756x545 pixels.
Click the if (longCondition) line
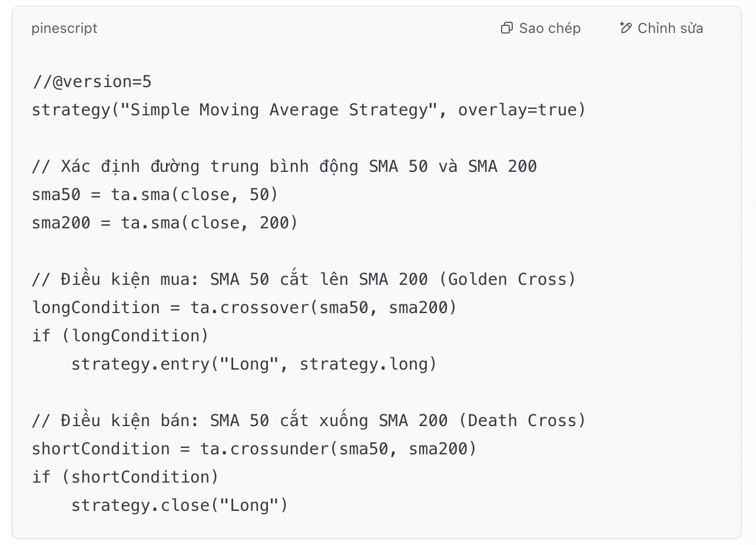pyautogui.click(x=120, y=335)
